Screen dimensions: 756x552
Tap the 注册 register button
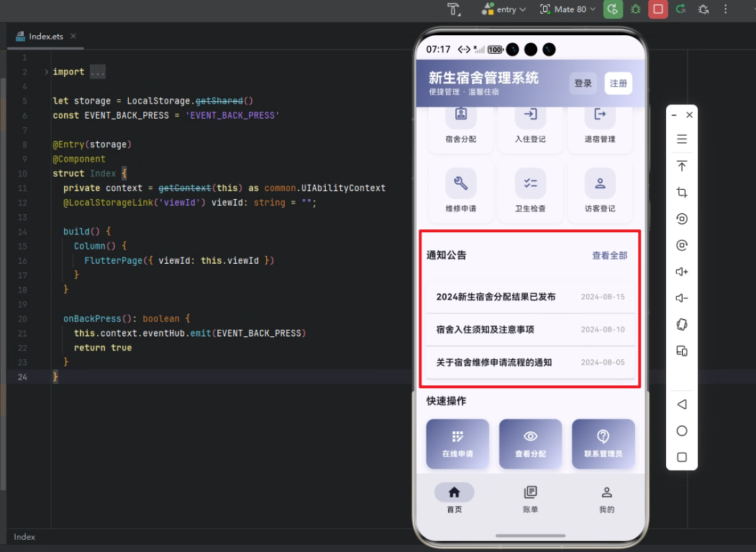point(618,83)
